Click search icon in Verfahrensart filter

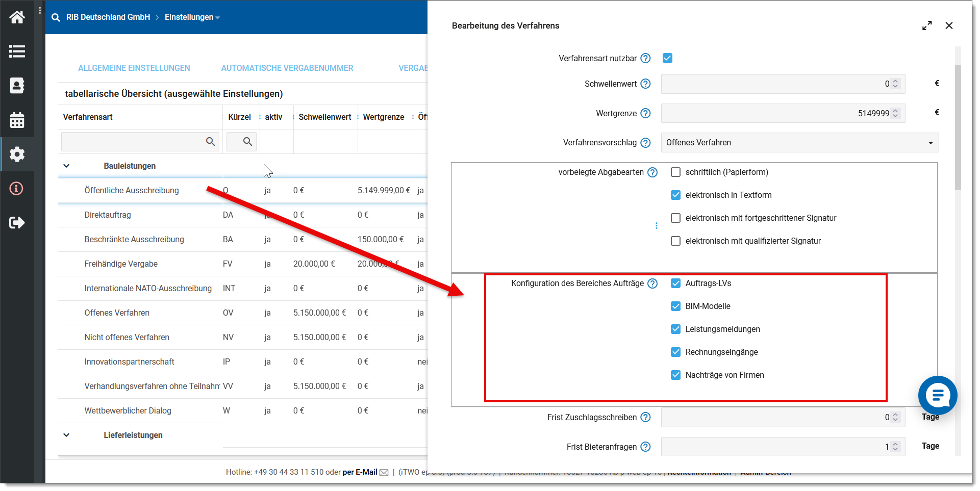210,142
